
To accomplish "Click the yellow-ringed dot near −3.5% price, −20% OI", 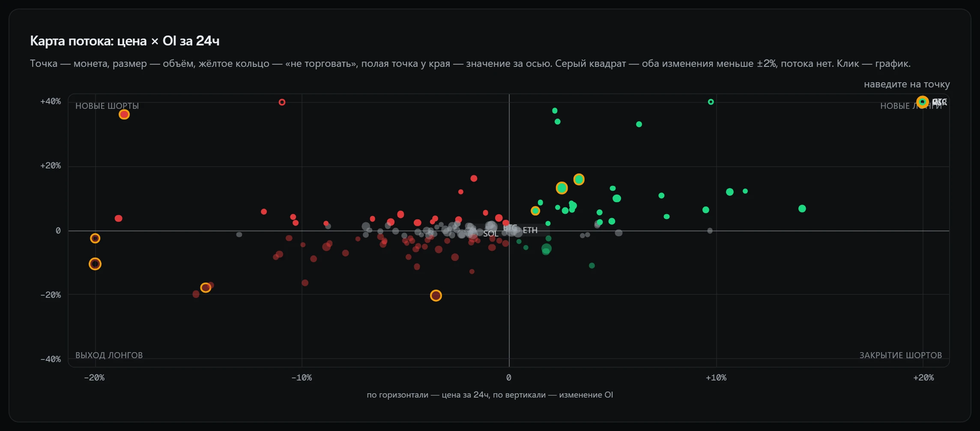I will click(436, 296).
